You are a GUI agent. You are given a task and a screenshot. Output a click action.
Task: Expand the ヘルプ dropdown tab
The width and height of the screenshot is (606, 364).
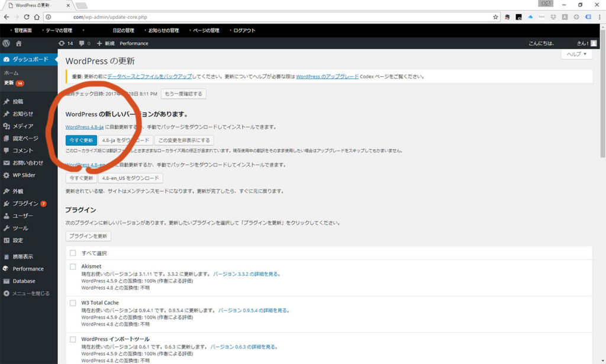tap(576, 54)
